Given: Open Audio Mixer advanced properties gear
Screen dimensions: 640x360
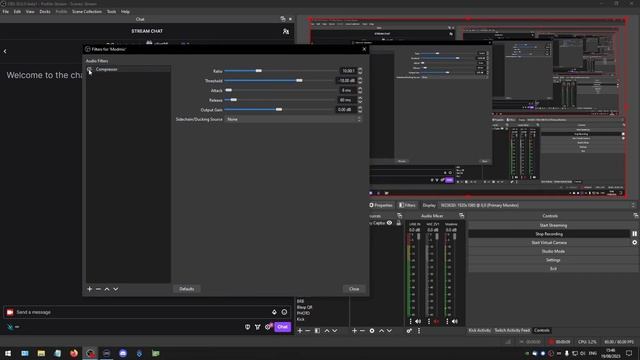Looking at the screenshot, I should pos(409,331).
